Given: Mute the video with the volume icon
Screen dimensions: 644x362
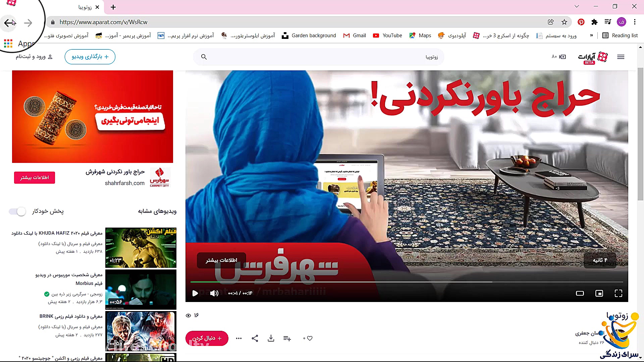Looking at the screenshot, I should (214, 293).
